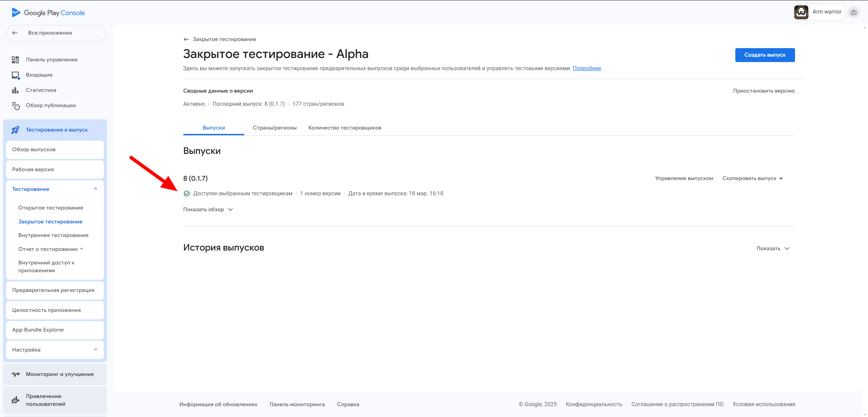Screen dimensions: 868x417
Task: Open Информация об обновлениях footer link
Action: [218, 404]
